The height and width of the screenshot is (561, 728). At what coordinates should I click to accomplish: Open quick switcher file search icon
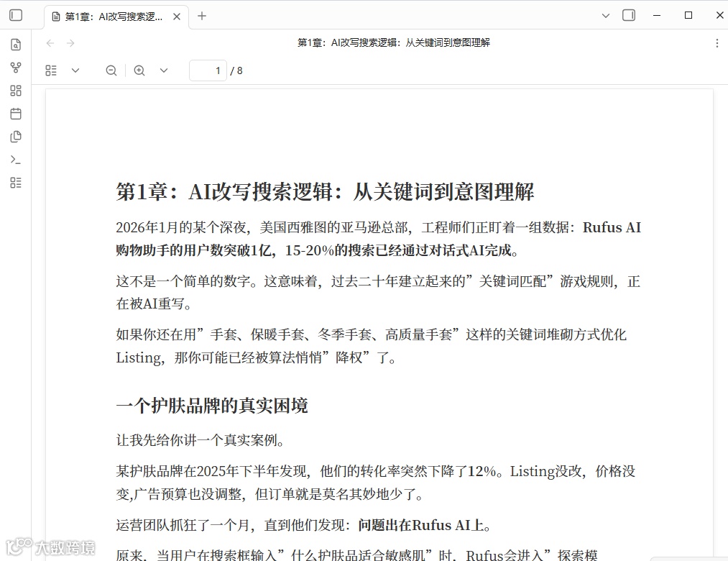click(16, 45)
